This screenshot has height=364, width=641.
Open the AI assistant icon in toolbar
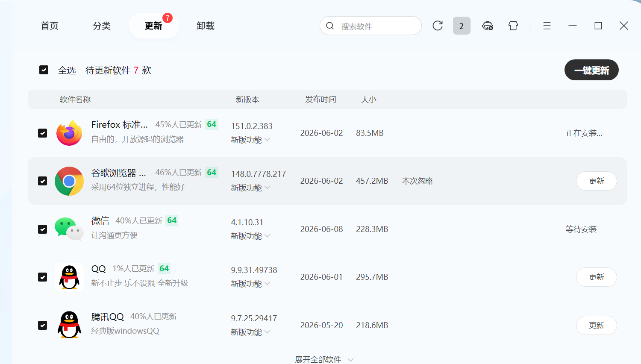[488, 26]
